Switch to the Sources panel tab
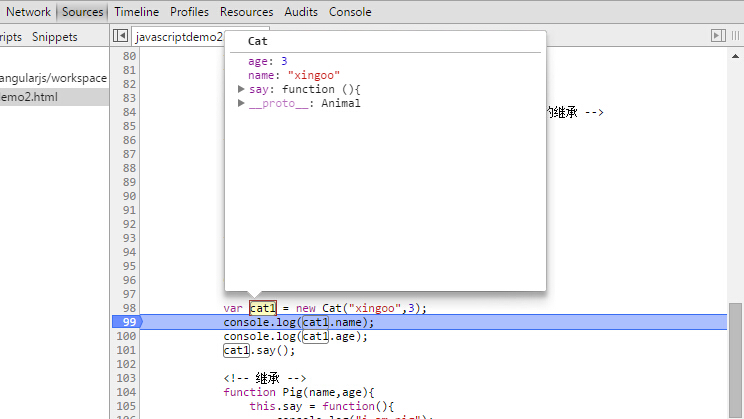This screenshot has height=419, width=744. coord(83,12)
